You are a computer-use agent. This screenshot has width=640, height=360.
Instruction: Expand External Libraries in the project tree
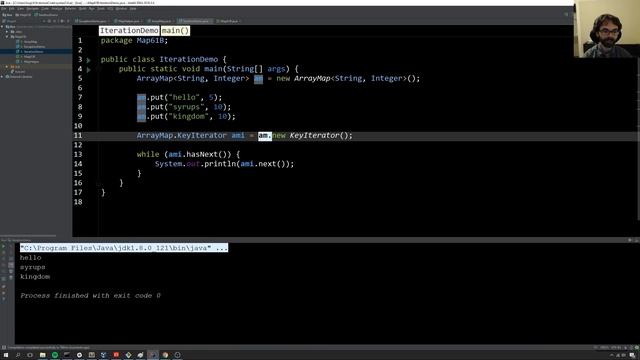pyautogui.click(x=2, y=76)
